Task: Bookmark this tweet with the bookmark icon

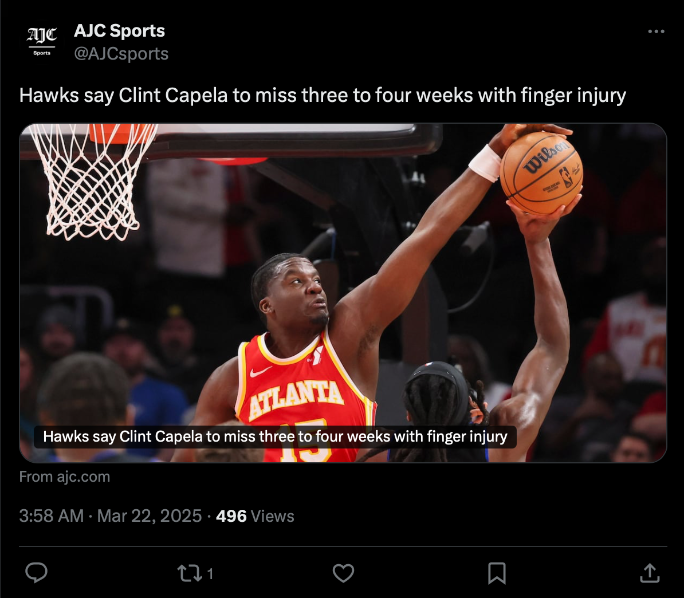Action: pyautogui.click(x=497, y=573)
